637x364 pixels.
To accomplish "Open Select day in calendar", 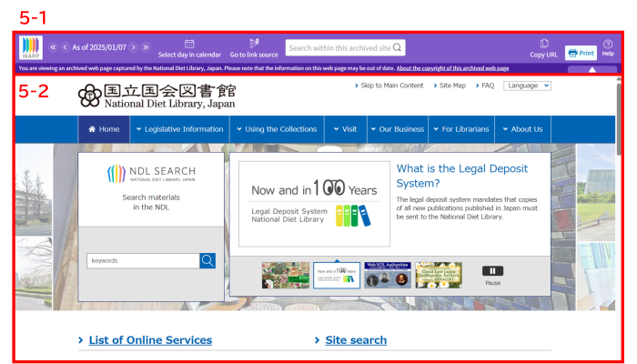I will click(x=189, y=49).
